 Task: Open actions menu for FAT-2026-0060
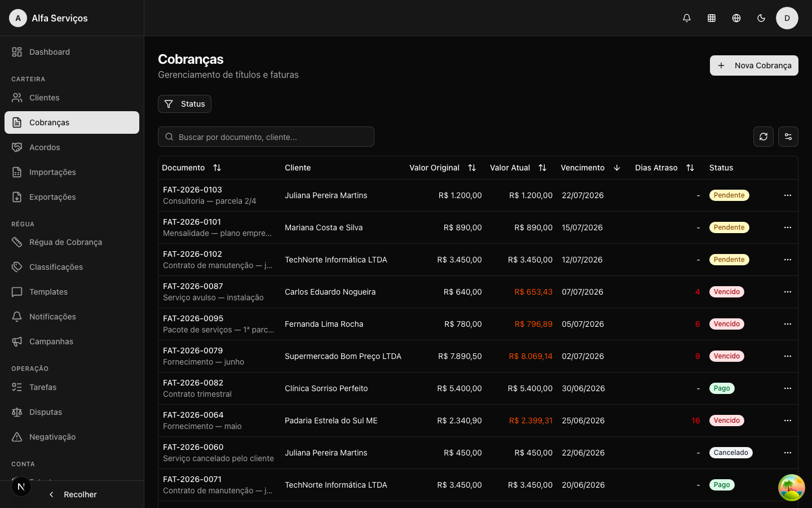pos(788,453)
